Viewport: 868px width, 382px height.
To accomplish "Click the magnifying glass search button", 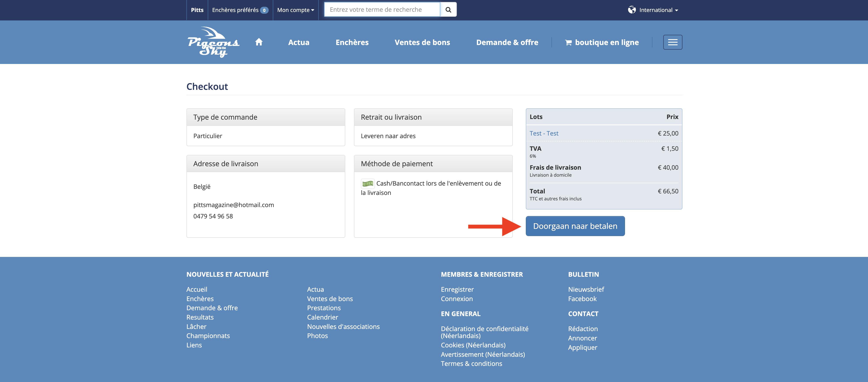I will [448, 10].
